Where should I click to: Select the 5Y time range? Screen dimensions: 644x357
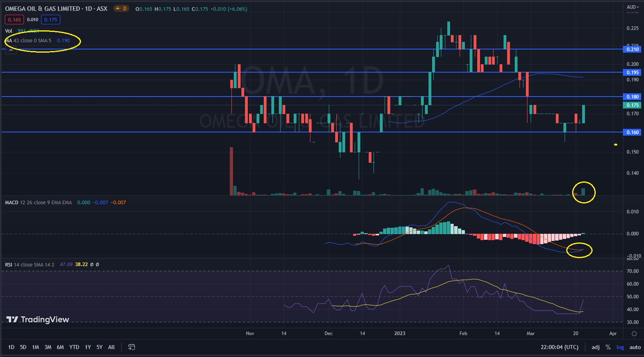tap(99, 347)
